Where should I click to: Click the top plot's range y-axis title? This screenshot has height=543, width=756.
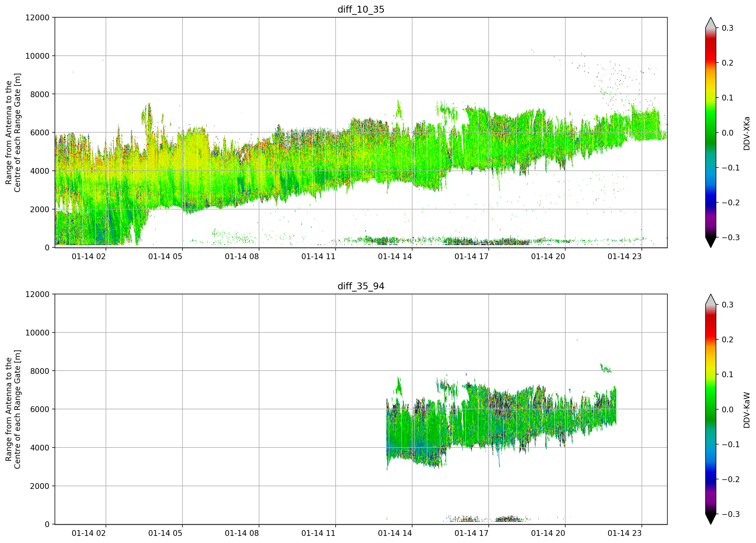tap(13, 133)
